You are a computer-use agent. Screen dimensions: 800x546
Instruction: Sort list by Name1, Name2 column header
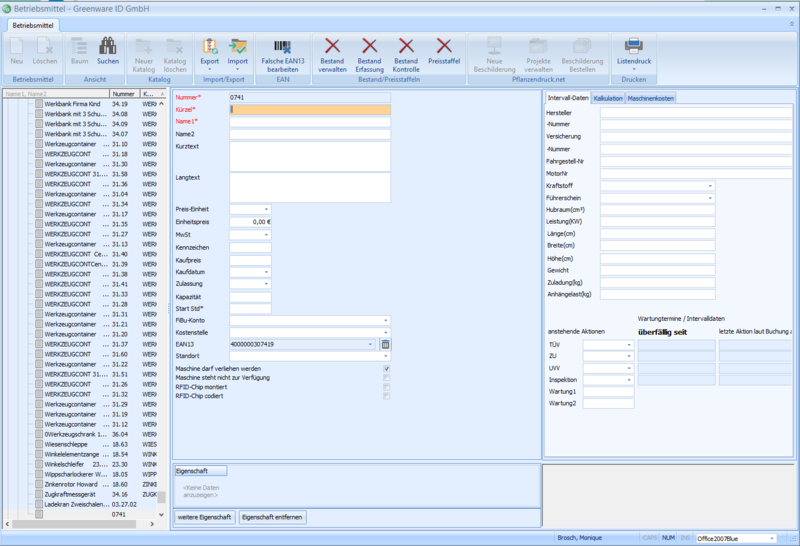tap(56, 94)
